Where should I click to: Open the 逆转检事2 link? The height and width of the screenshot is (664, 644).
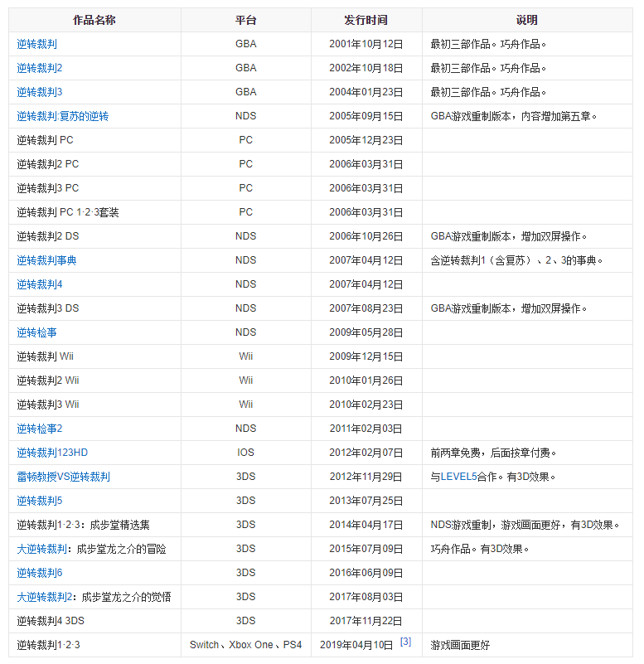[x=40, y=429]
